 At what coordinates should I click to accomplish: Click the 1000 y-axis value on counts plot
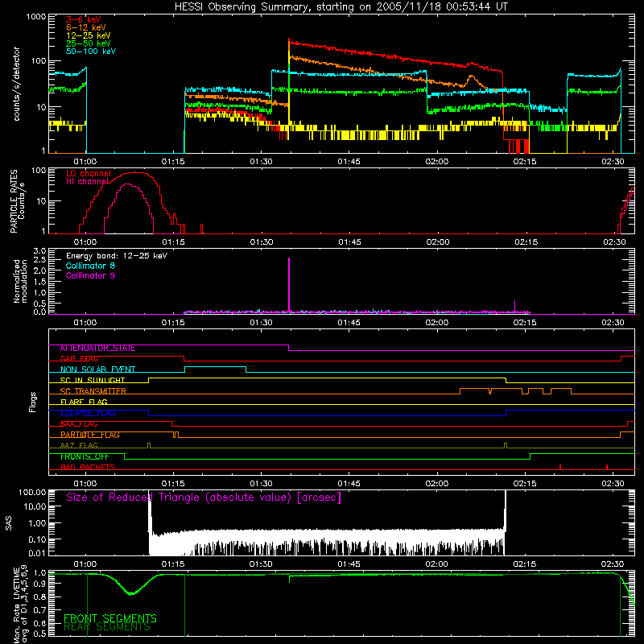pos(35,17)
